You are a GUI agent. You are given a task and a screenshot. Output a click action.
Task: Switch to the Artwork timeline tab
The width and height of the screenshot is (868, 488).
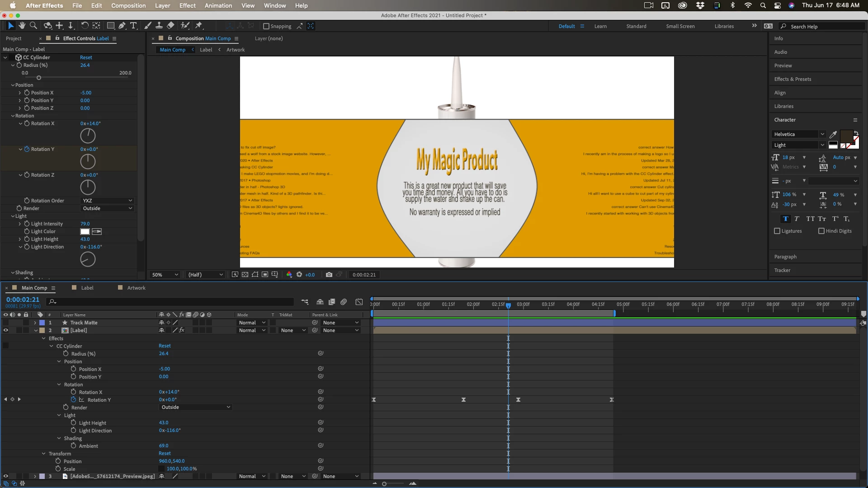(136, 288)
